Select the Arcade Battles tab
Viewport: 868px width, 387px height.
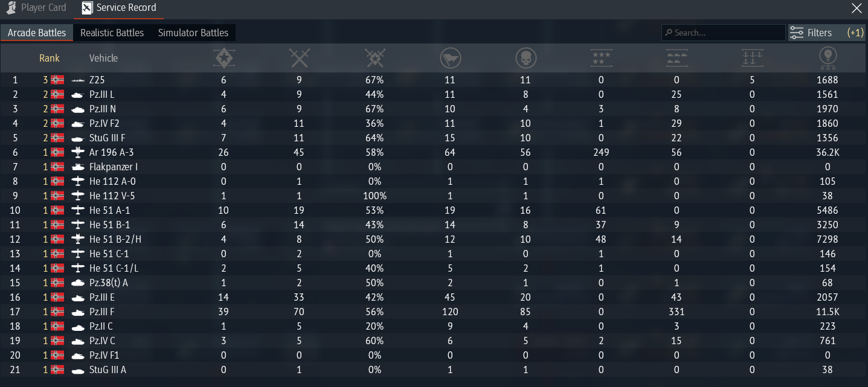37,33
